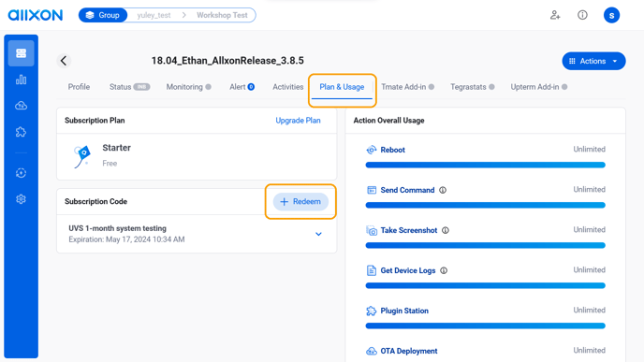
Task: Switch to the Activities tab
Action: 288,87
